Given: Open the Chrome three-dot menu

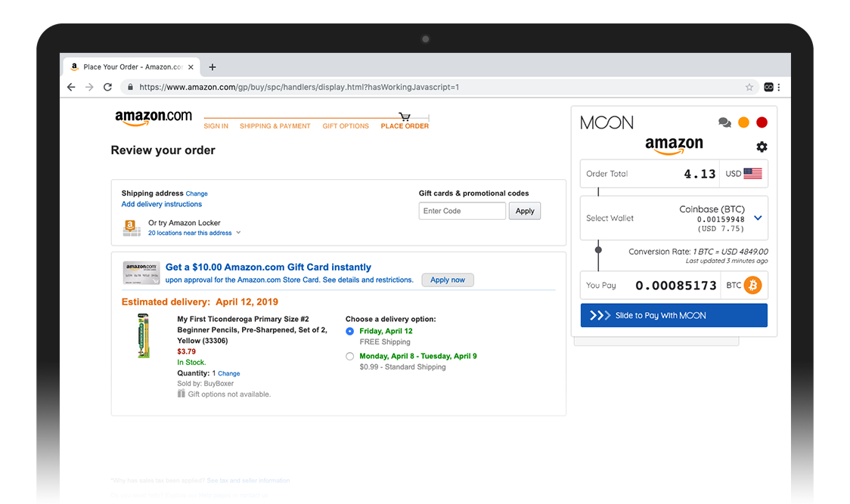Looking at the screenshot, I should tap(779, 87).
